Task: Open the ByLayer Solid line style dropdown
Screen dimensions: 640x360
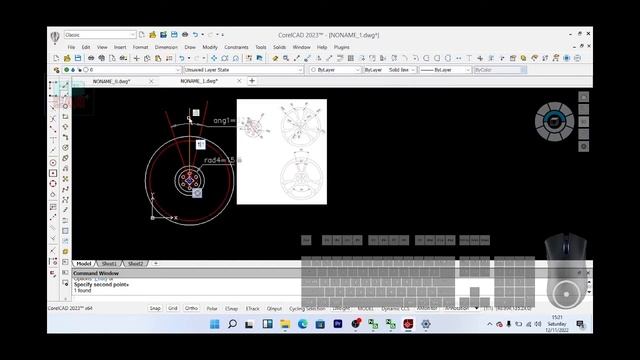Action: click(389, 70)
